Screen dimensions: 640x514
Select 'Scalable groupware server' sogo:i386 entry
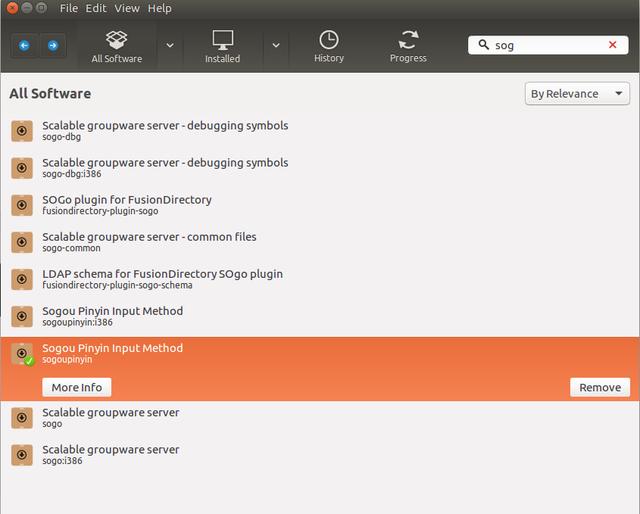click(x=320, y=455)
